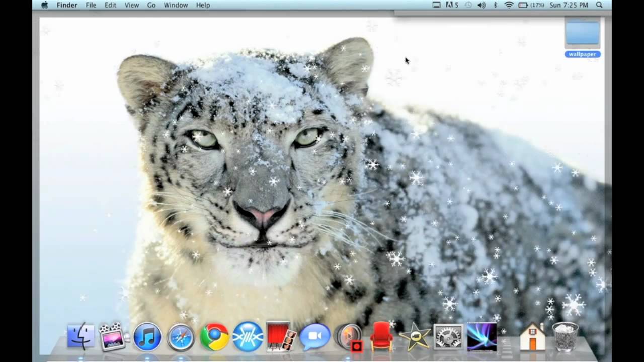This screenshot has width=644, height=362.
Task: Open the Time Machine menu bar icon
Action: tap(468, 5)
